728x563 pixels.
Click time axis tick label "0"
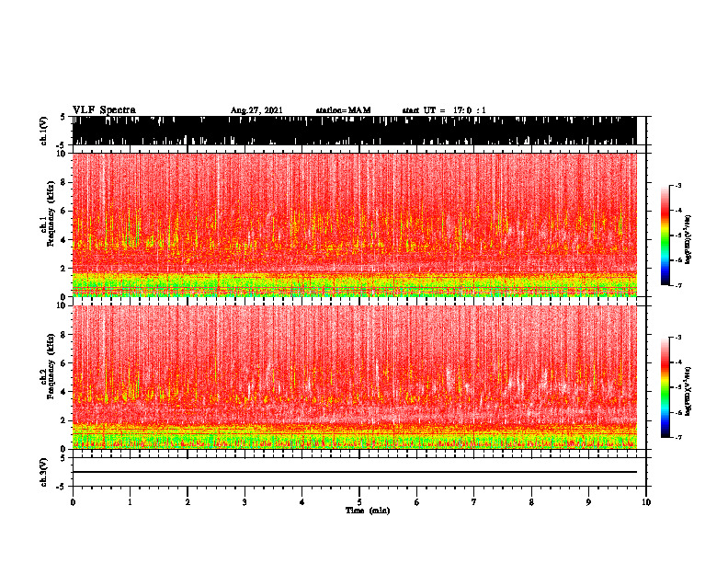click(73, 502)
